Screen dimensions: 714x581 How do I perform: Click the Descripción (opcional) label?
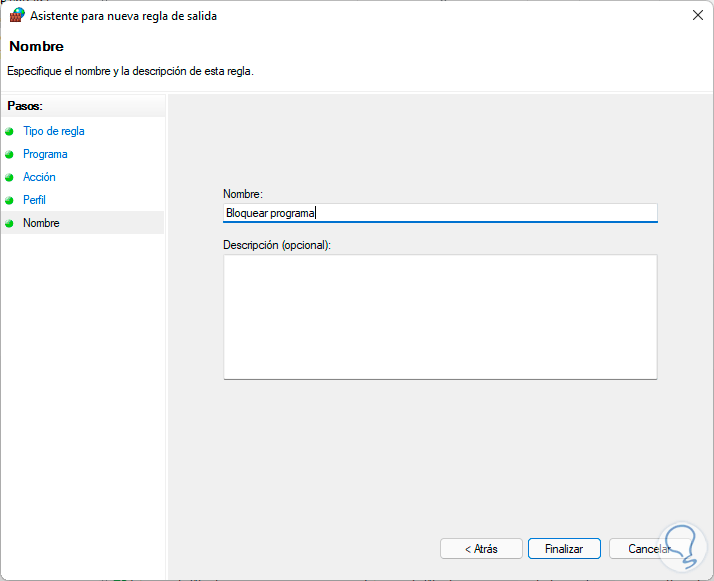[x=277, y=244]
